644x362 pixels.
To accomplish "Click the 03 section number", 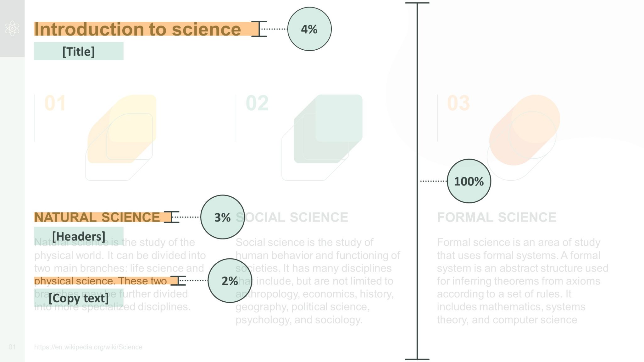I will point(458,103).
